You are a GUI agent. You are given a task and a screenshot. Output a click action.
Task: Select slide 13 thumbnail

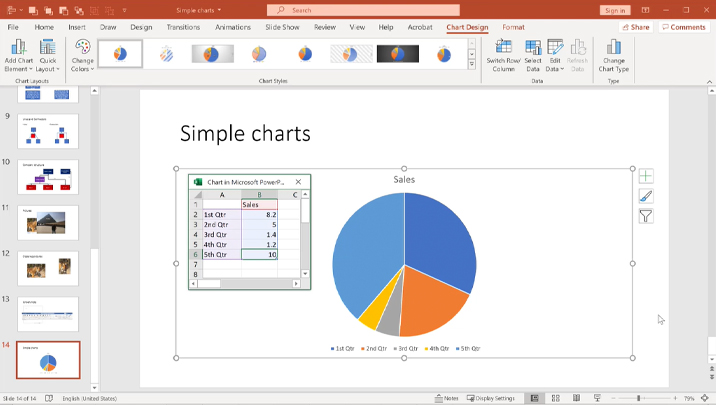click(48, 314)
